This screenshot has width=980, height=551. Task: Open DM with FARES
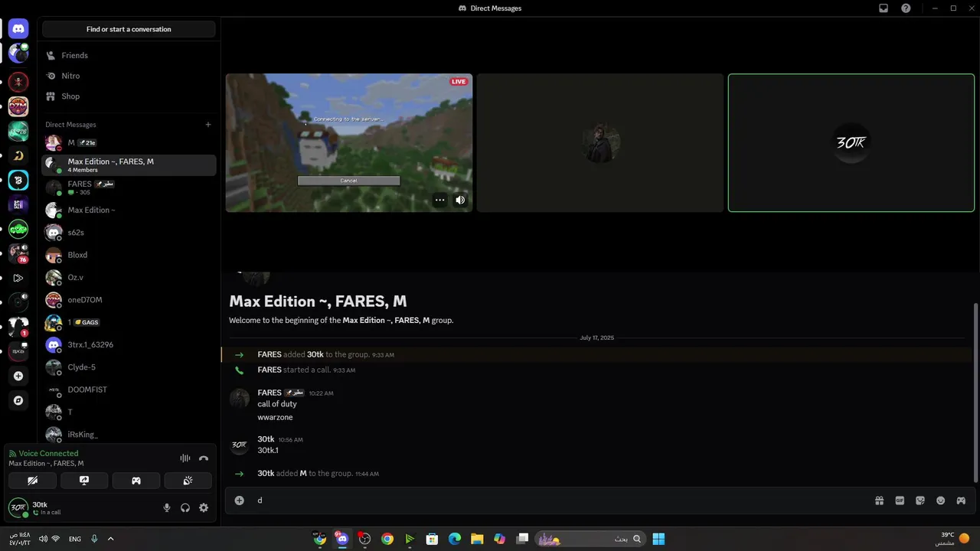[x=129, y=187]
